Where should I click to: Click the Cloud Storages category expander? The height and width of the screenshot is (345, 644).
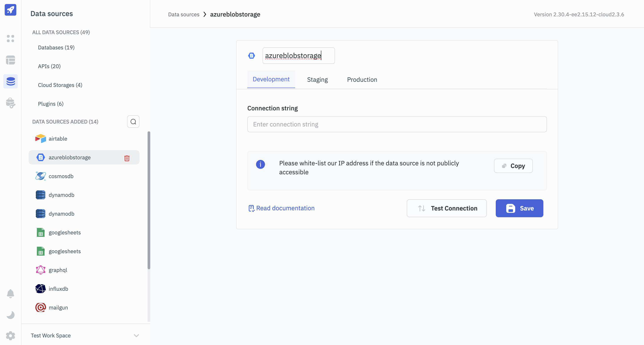[x=60, y=85]
